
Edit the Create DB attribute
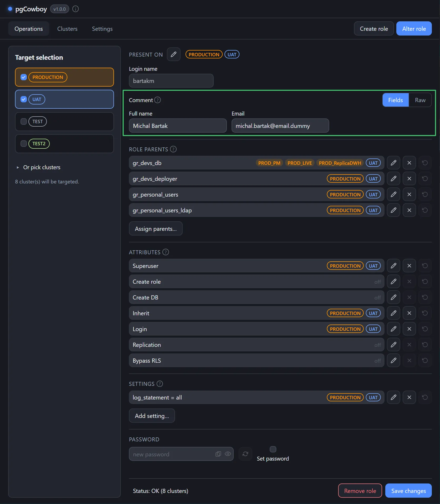pos(393,297)
